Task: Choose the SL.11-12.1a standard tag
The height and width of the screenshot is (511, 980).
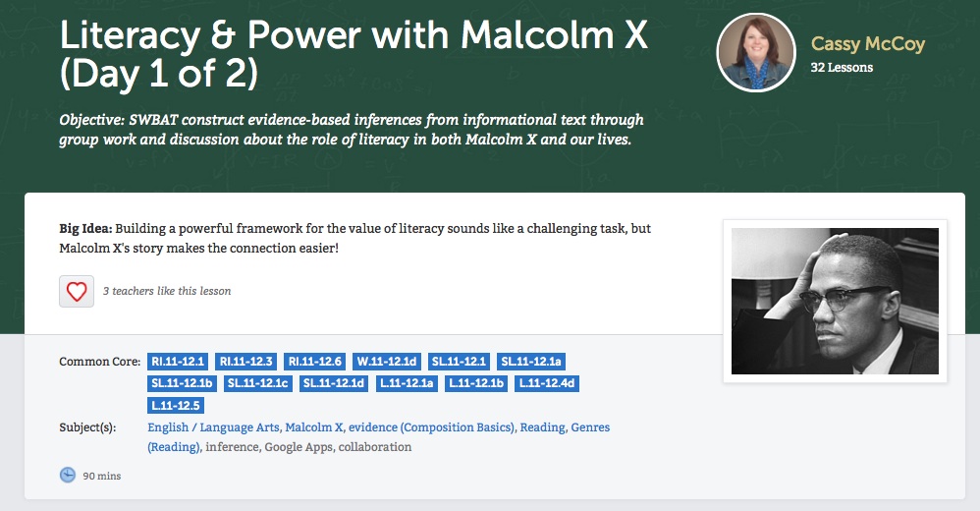Action: (531, 362)
